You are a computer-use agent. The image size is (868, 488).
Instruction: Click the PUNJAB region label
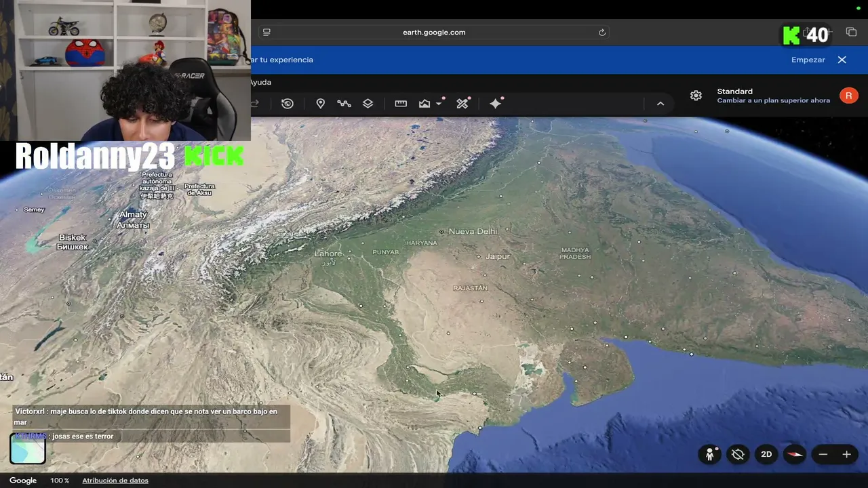tap(386, 252)
